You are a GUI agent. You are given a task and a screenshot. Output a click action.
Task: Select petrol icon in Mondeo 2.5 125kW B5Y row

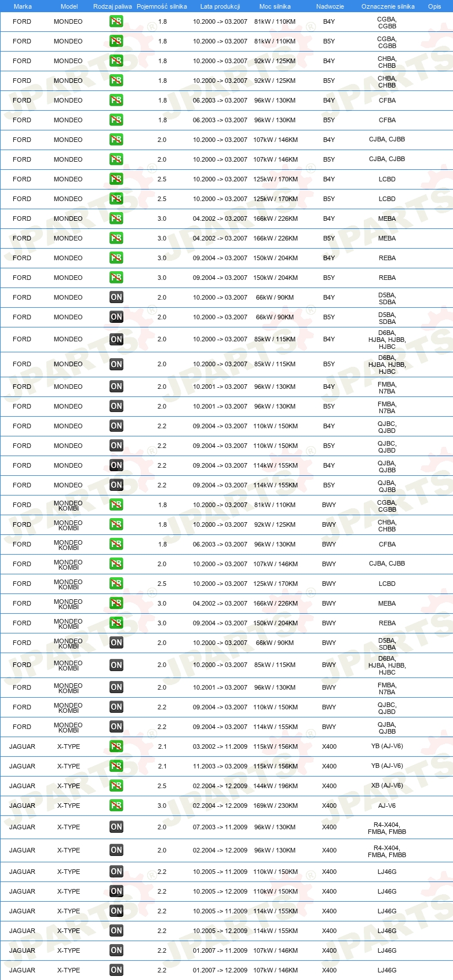[116, 199]
